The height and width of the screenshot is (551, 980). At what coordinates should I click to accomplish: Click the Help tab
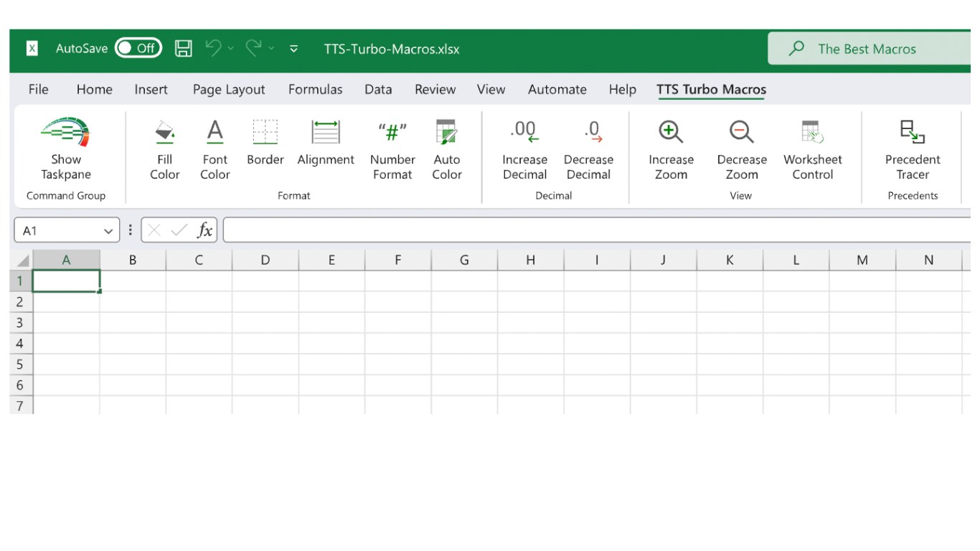coord(623,90)
